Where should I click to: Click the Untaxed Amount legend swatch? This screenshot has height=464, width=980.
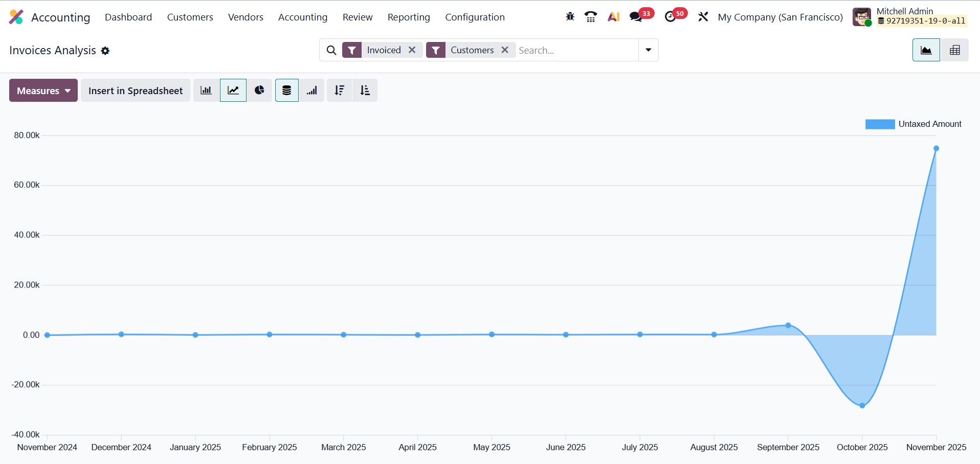tap(880, 124)
